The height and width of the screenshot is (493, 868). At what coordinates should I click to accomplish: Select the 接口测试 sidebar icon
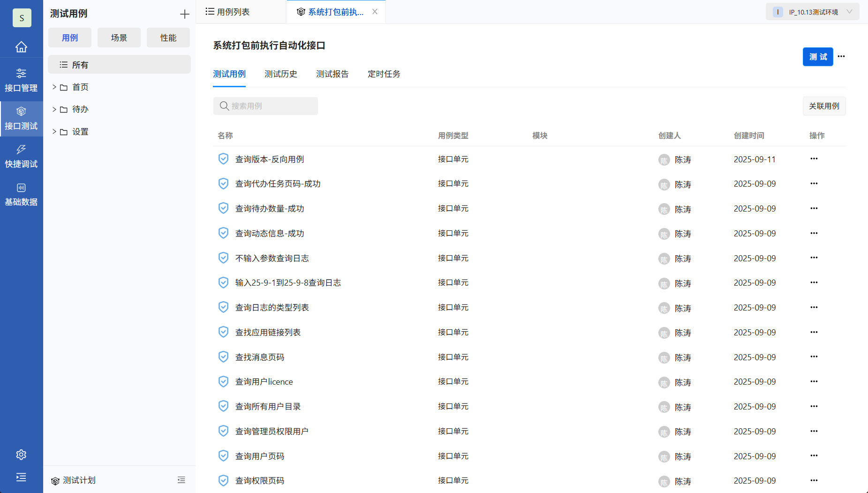pos(21,117)
